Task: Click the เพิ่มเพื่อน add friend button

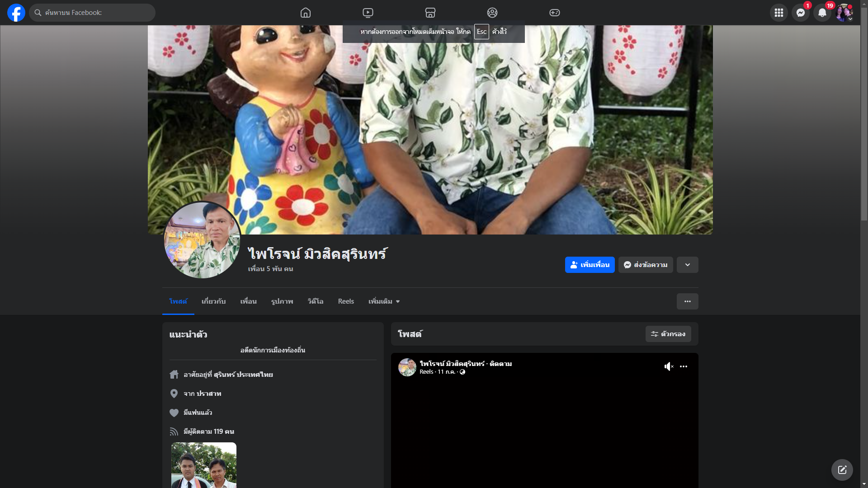Action: pyautogui.click(x=590, y=265)
